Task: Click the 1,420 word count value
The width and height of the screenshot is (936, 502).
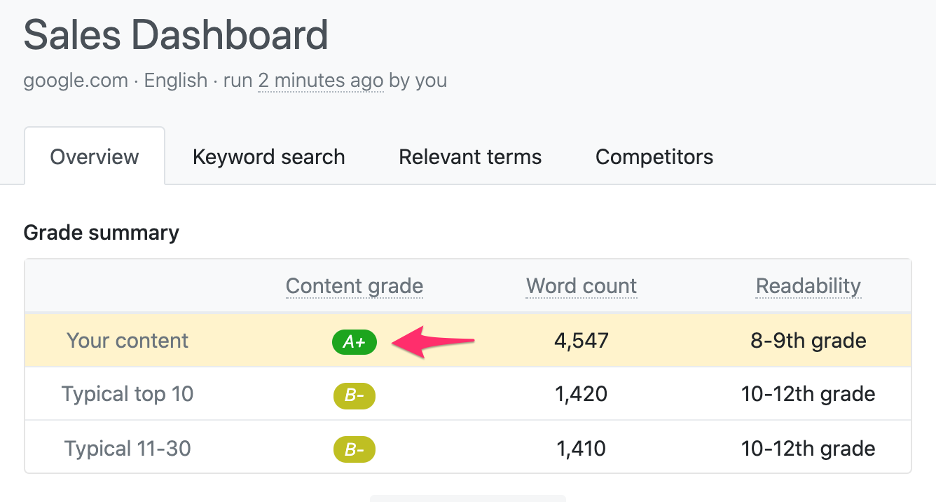Action: [581, 394]
